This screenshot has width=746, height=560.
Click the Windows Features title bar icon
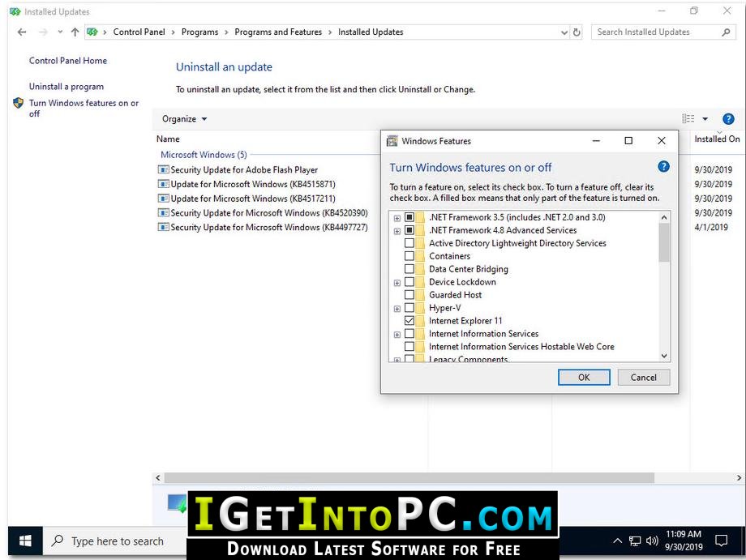(x=392, y=141)
